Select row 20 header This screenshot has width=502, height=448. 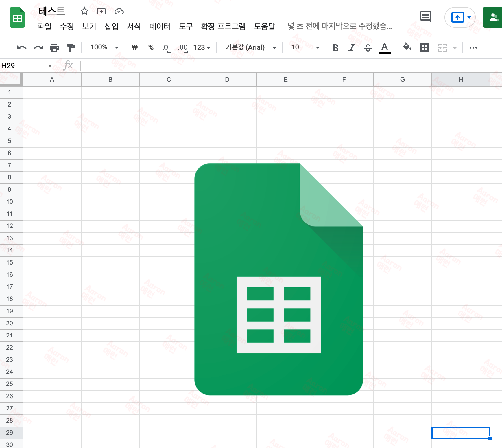[x=11, y=323]
